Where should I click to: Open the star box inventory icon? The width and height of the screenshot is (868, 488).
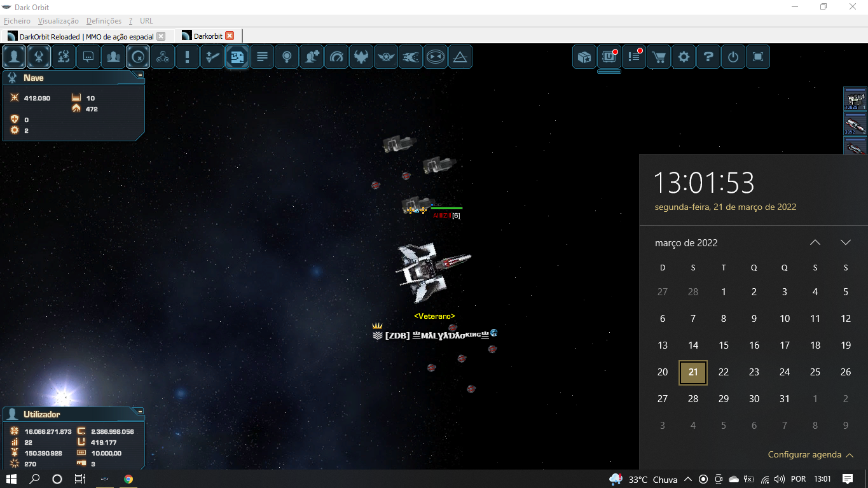point(584,57)
